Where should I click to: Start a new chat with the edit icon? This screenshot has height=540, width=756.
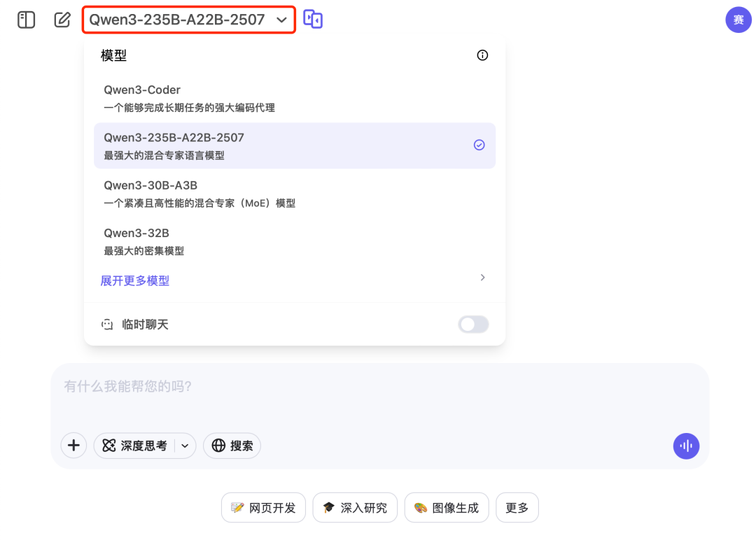click(62, 20)
